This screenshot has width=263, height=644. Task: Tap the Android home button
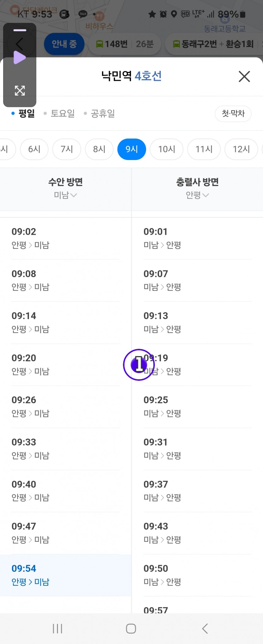(131, 629)
